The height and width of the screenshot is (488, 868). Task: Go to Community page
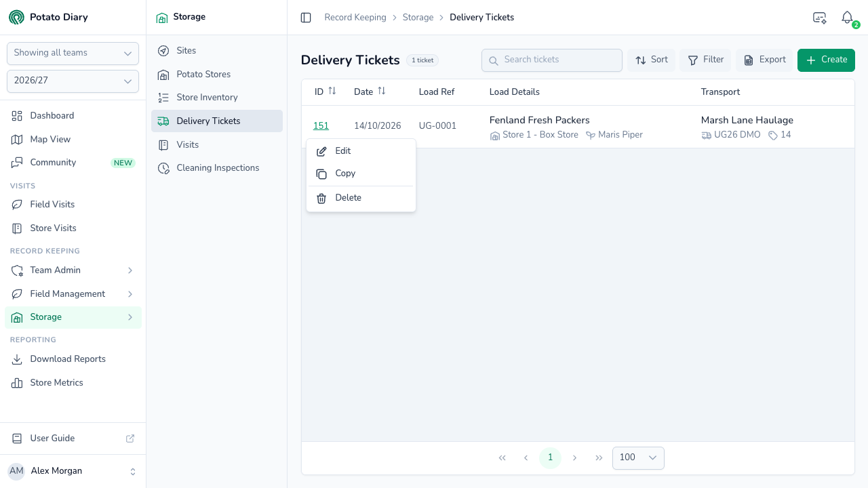coord(73,163)
